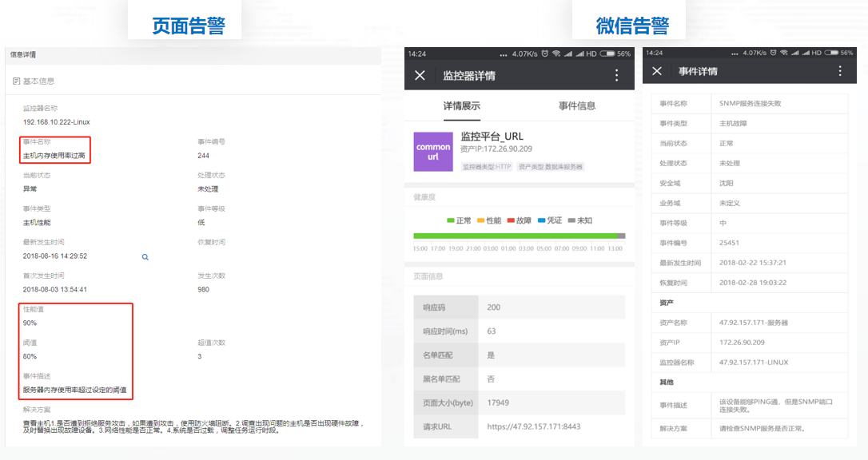Screen dimensions: 868x460
Task: Click the monitor name 47.92.157.171-LINUX
Action: [x=754, y=362]
